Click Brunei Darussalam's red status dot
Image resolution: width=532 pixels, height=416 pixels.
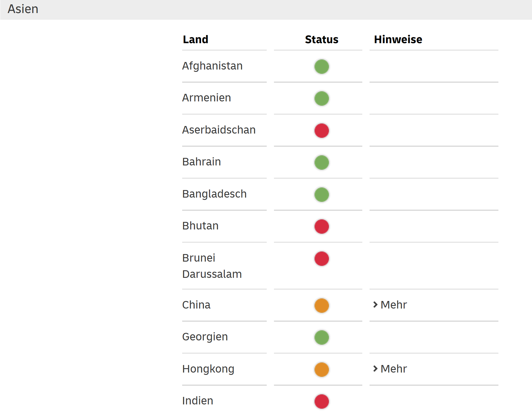321,259
